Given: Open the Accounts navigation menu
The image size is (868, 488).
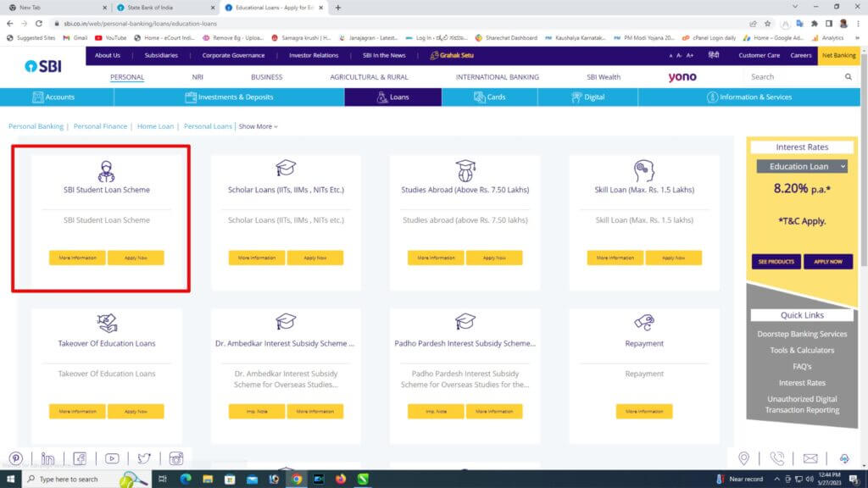Looking at the screenshot, I should pyautogui.click(x=53, y=97).
